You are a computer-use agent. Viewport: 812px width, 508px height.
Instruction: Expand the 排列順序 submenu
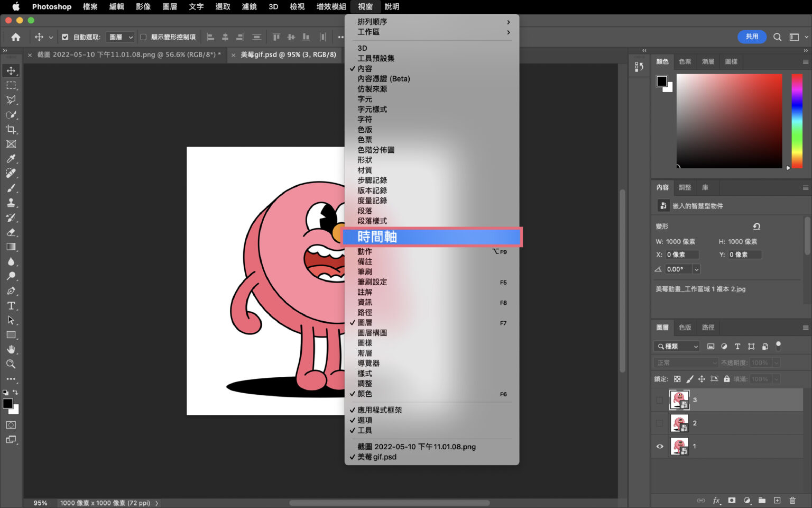(x=432, y=22)
